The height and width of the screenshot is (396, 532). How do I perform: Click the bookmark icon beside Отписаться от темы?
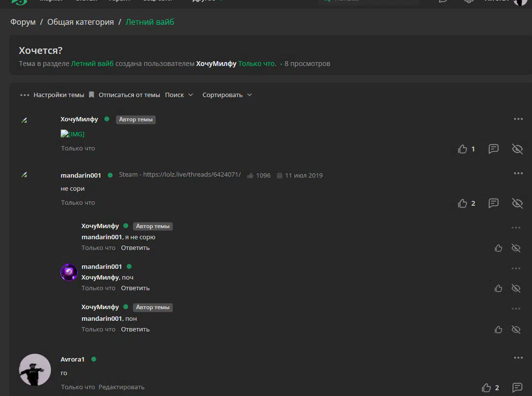point(91,95)
